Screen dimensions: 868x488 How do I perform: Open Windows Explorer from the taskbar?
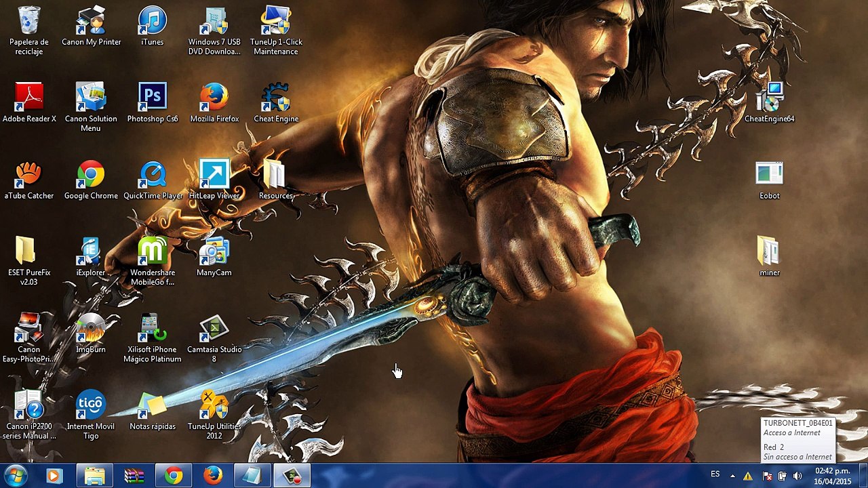94,476
